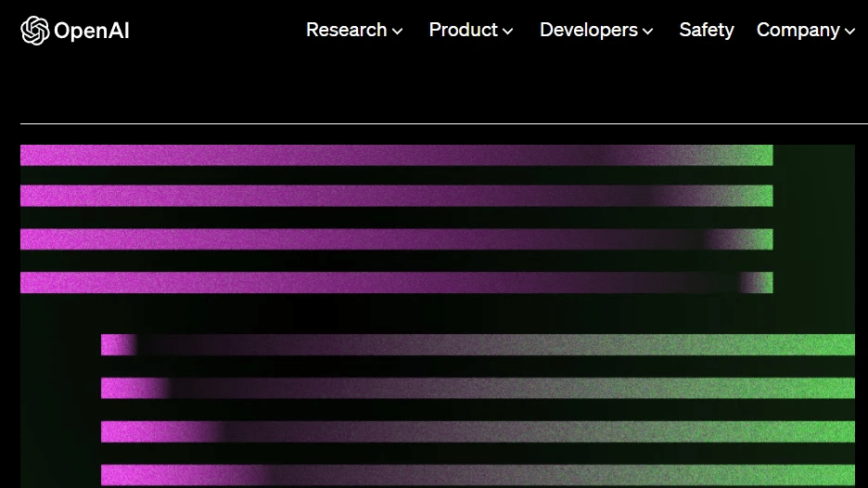Click the Developers dropdown chevron arrow
Viewport: 868px width, 488px height.
click(x=648, y=32)
